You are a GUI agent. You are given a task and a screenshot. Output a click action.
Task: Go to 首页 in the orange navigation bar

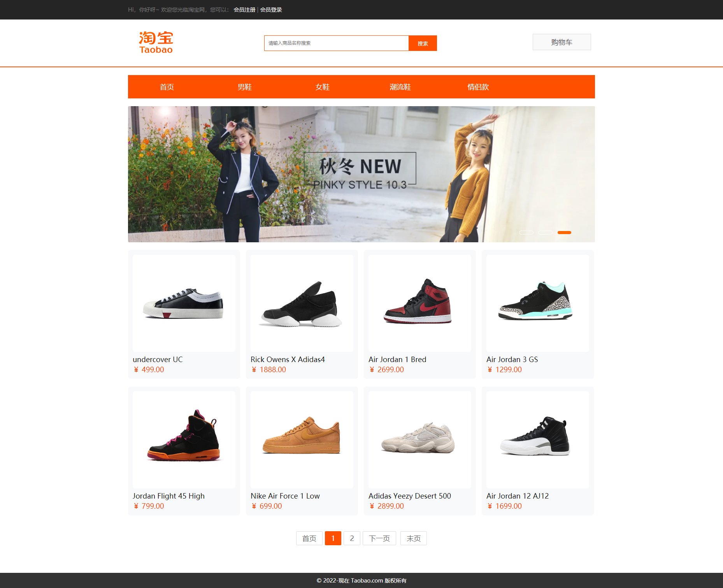tap(167, 87)
